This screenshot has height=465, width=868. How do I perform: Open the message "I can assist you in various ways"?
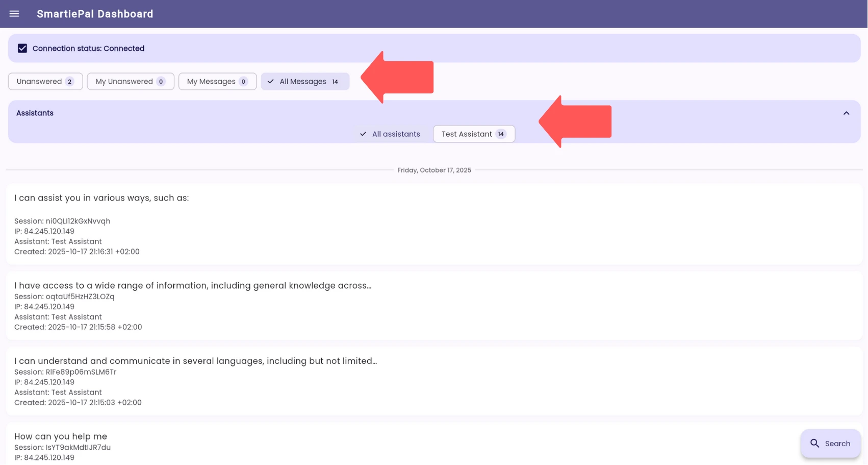(x=101, y=198)
